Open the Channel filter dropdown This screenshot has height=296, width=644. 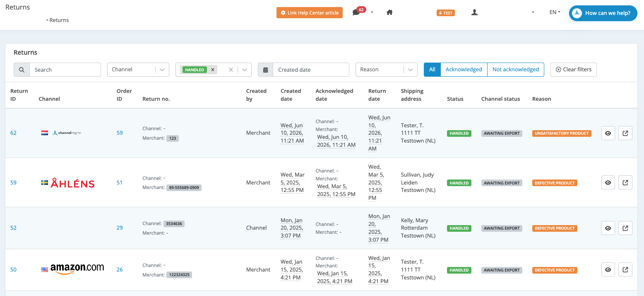click(x=138, y=70)
